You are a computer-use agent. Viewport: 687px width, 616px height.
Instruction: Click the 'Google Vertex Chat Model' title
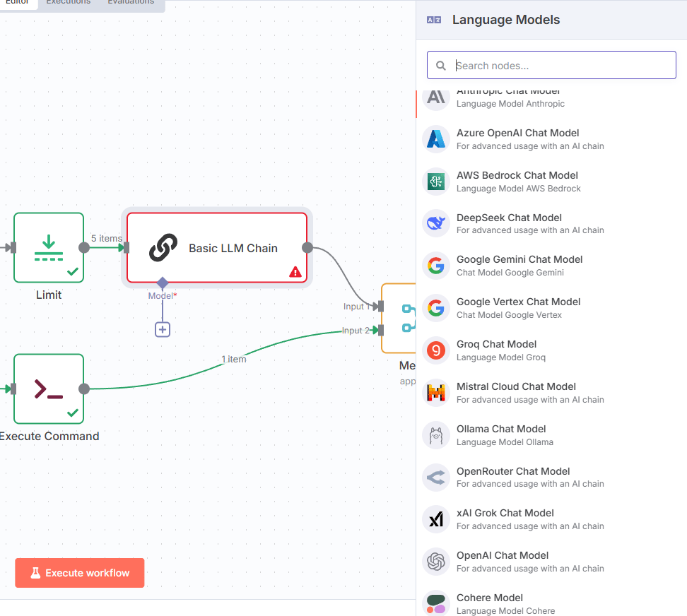click(518, 302)
